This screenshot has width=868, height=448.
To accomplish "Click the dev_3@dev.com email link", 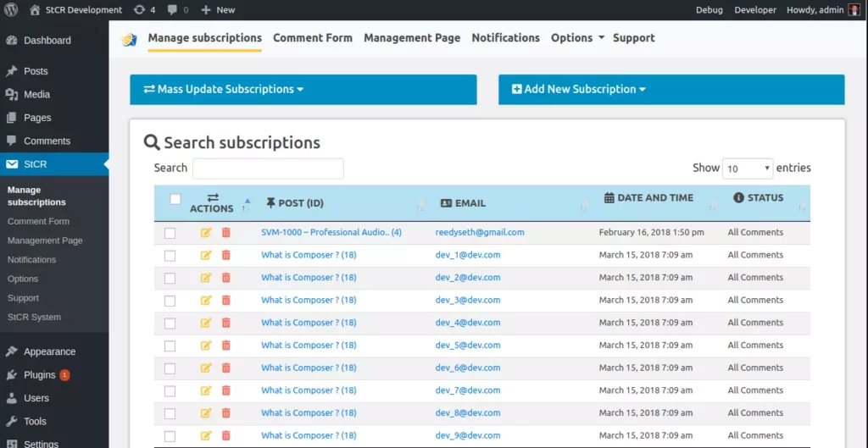I will tap(468, 300).
